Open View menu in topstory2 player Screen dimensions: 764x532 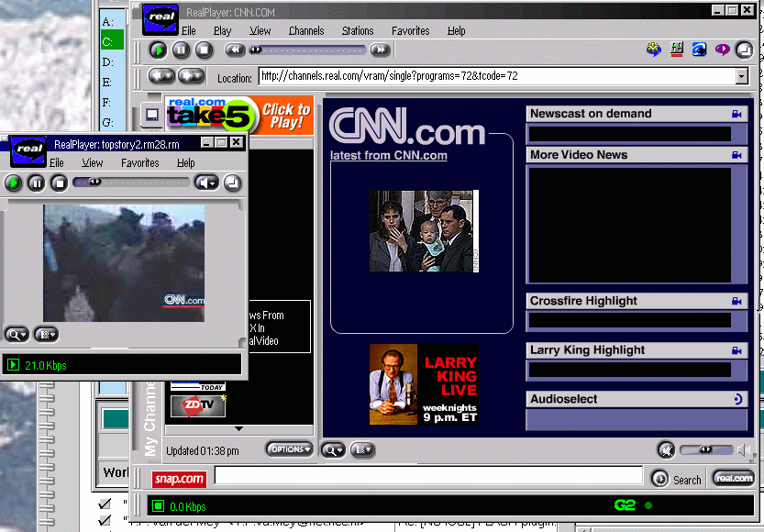point(92,163)
